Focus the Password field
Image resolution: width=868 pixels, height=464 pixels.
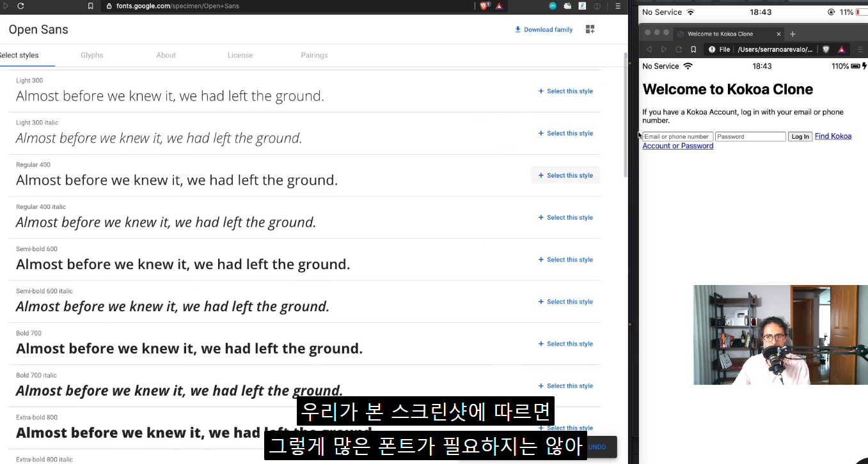(x=750, y=137)
